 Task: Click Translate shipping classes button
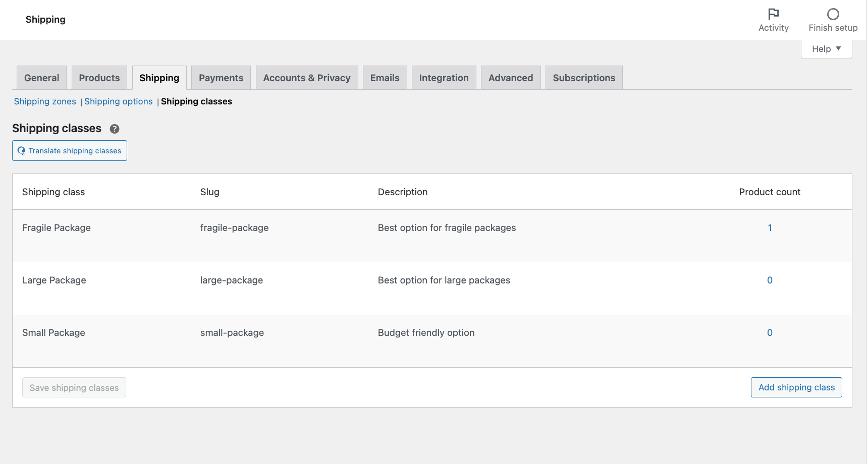pos(70,151)
